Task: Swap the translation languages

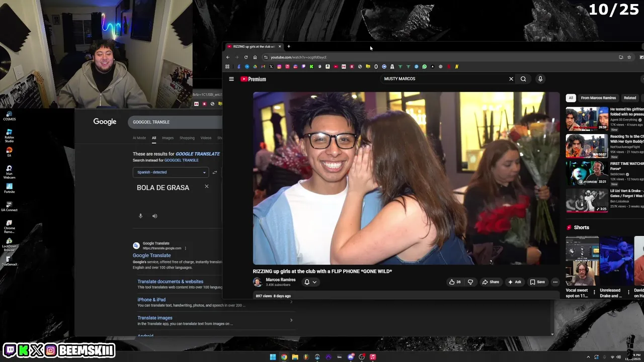Action: [x=215, y=172]
